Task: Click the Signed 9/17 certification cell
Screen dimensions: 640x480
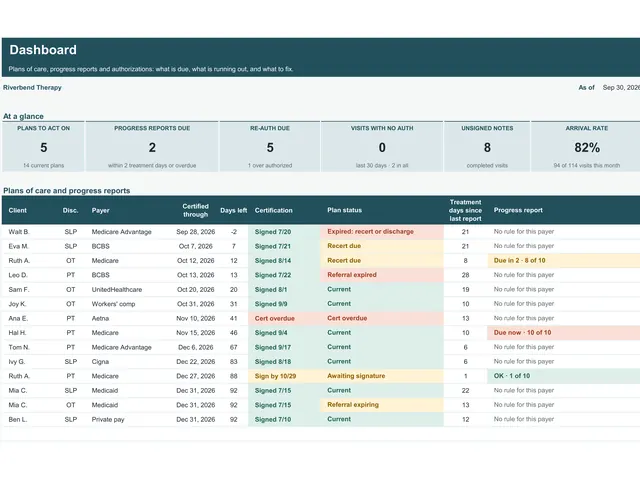Action: click(x=284, y=347)
